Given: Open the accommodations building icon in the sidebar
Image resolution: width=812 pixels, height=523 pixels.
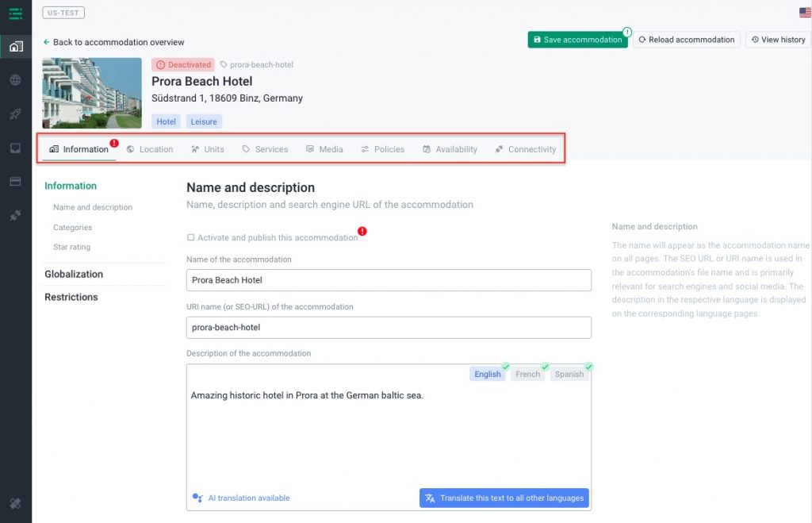Looking at the screenshot, I should pyautogui.click(x=16, y=47).
